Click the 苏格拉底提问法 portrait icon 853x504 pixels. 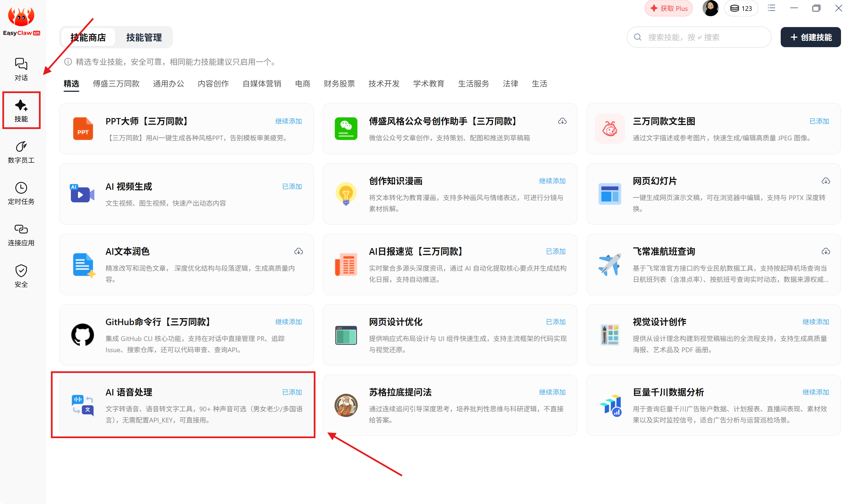point(346,405)
